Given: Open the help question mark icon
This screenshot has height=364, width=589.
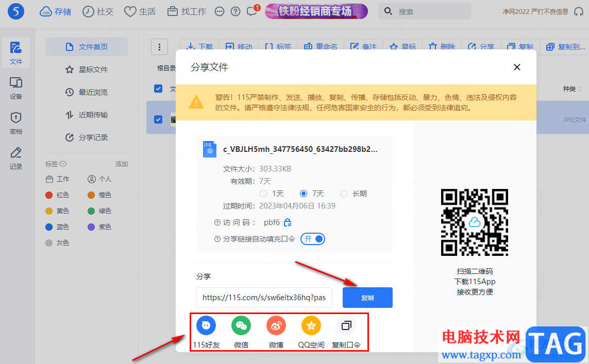Looking at the screenshot, I should point(235,12).
